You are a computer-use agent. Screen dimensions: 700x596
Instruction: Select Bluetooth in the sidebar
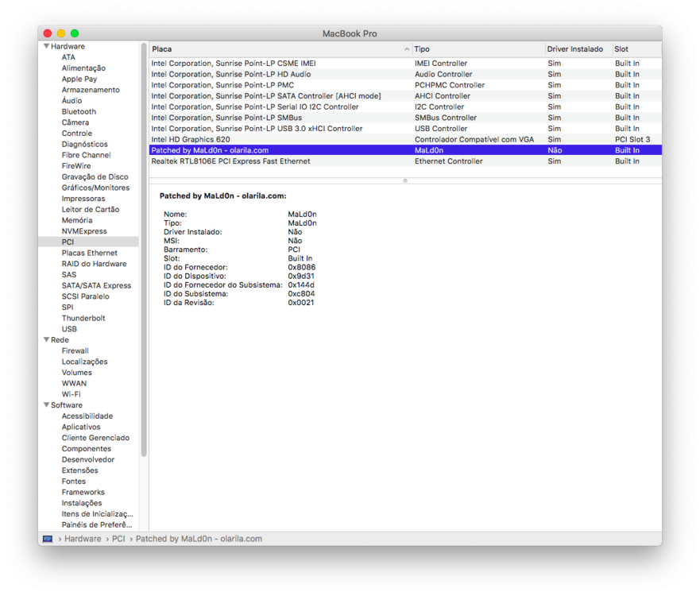coord(79,112)
